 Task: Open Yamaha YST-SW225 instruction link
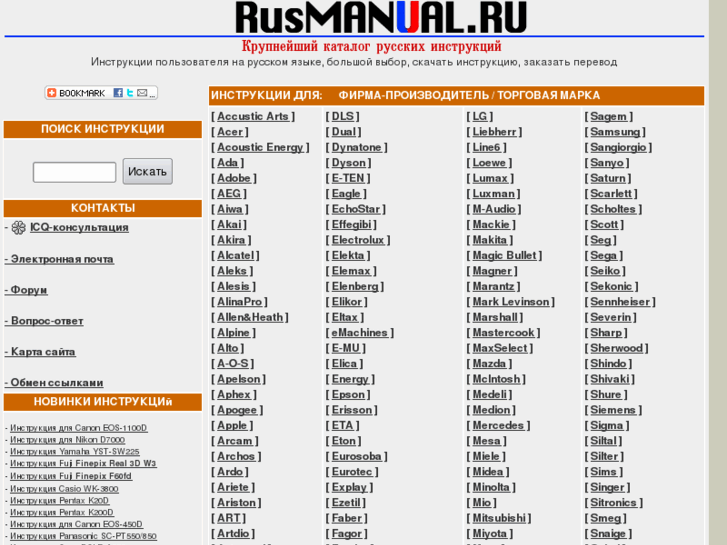pos(75,451)
